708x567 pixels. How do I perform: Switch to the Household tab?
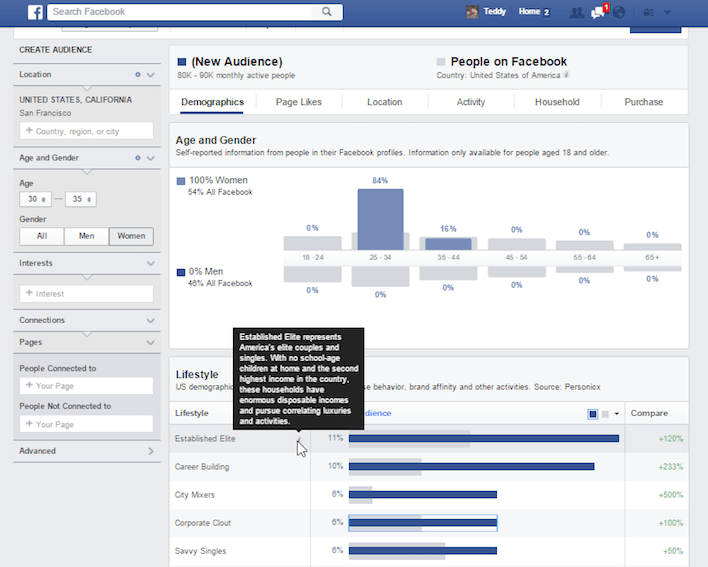(x=557, y=102)
